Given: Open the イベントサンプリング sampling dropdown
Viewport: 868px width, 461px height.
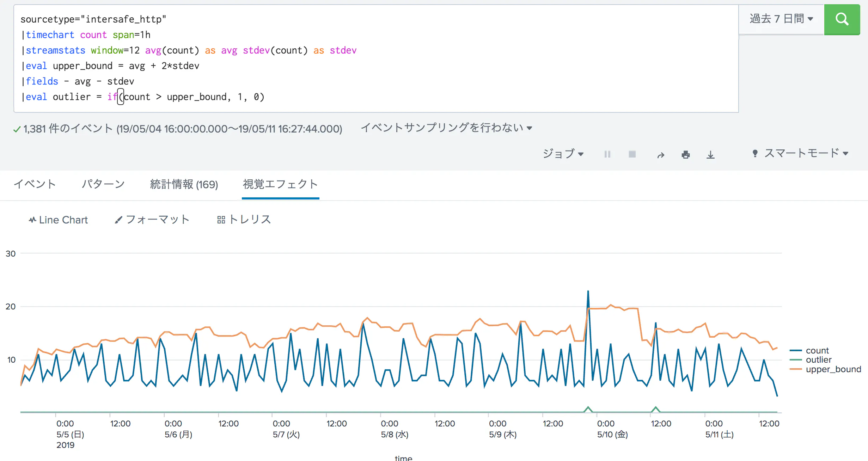Looking at the screenshot, I should click(446, 128).
